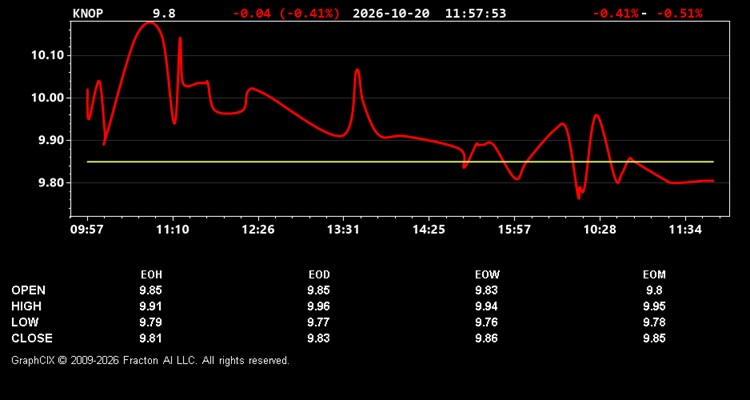Image resolution: width=750 pixels, height=400 pixels.
Task: Click the -0.04 (-0.41%) change value
Action: click(287, 13)
